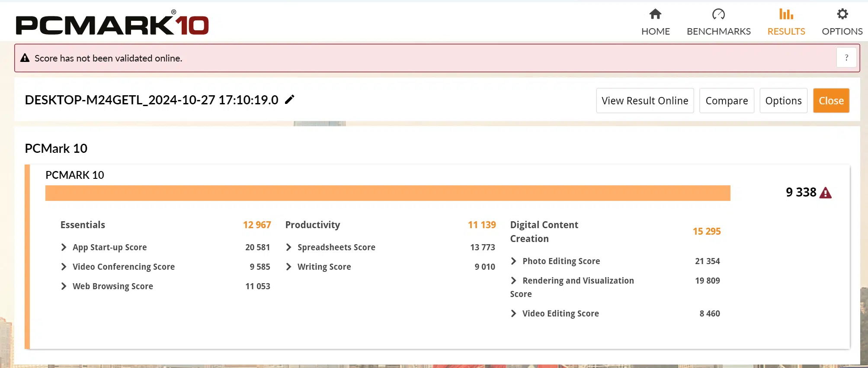The image size is (868, 368).
Task: Click the red warning icon beside 9 338
Action: (826, 193)
